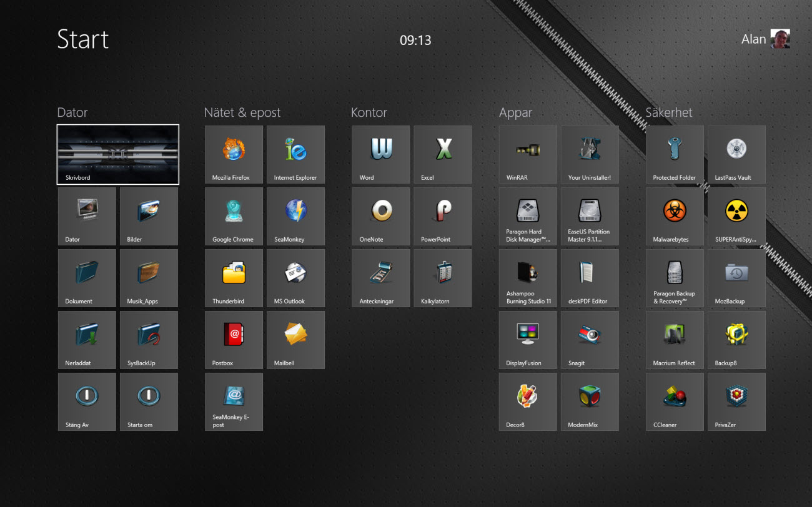Launch Ashampoo Burning Studio 11 tile
The image size is (812, 507).
[x=528, y=278]
